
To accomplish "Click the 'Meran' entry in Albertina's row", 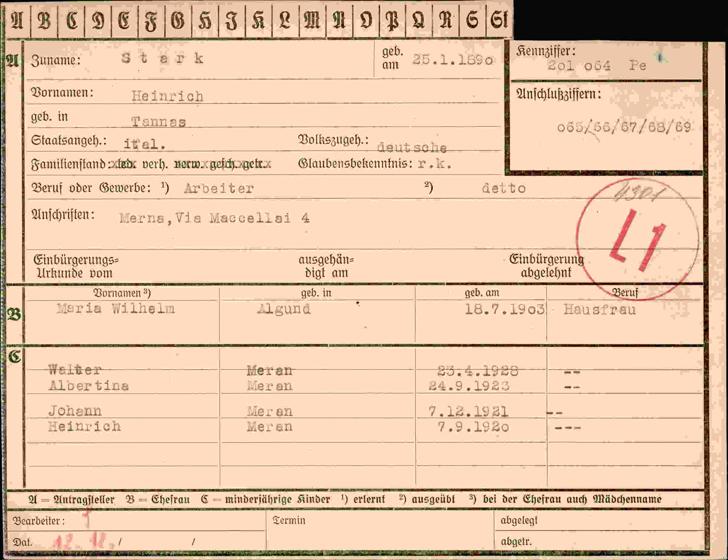I will tap(269, 386).
